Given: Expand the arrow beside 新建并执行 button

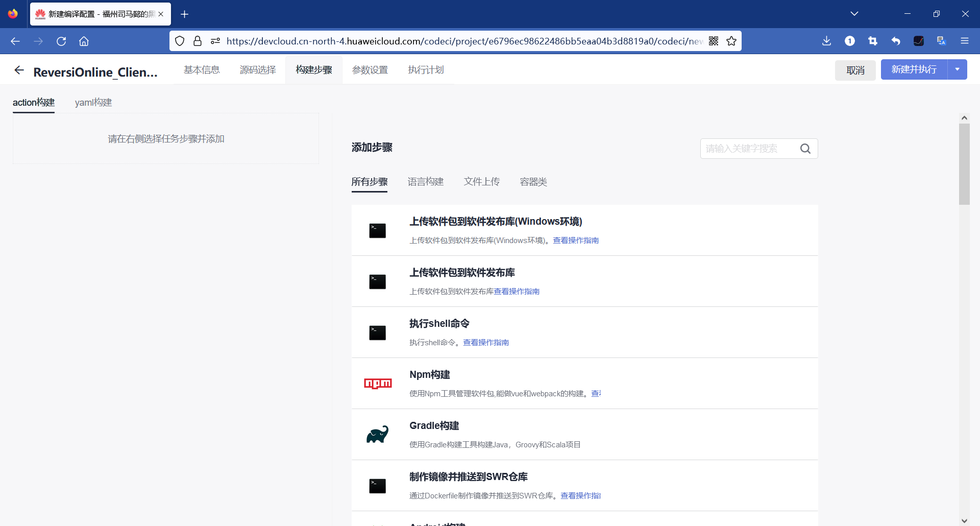Looking at the screenshot, I should [958, 69].
